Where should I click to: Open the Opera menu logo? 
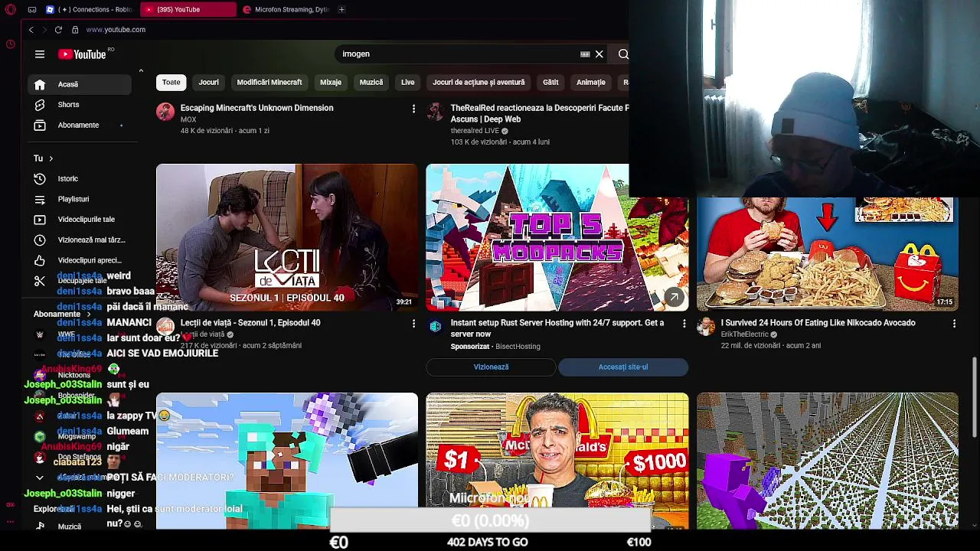point(10,9)
